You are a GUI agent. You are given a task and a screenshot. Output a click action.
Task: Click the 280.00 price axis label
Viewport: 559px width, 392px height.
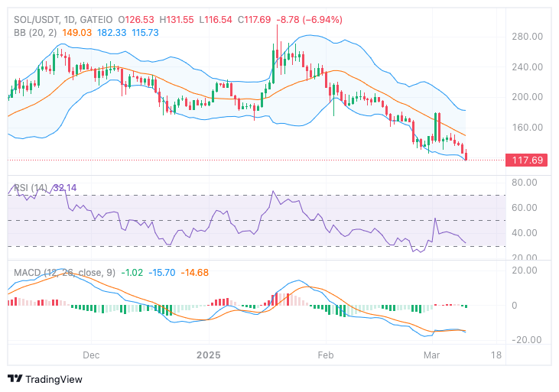coord(527,37)
